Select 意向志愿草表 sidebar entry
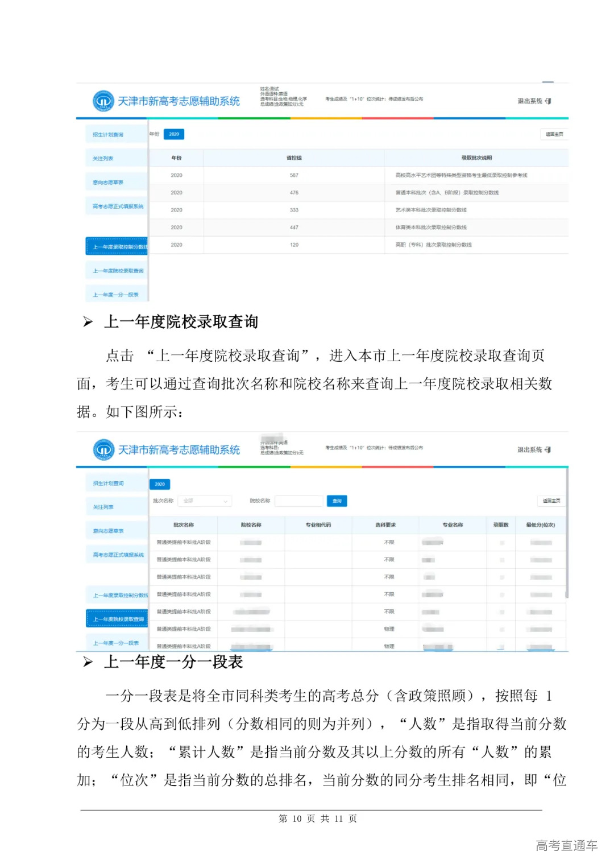Image resolution: width=614 pixels, height=868 pixels. coord(111,181)
